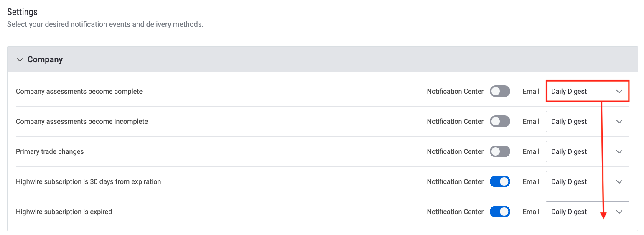This screenshot has width=644, height=235.
Task: Click chevron arrow in Primary trade changes dropdown
Action: point(619,152)
